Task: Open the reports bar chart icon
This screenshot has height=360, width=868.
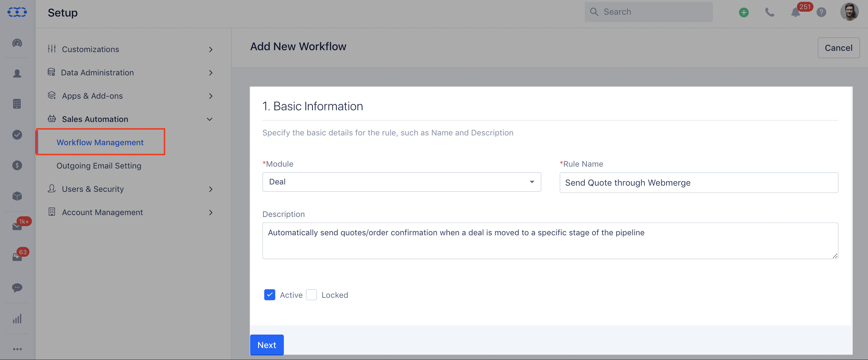Action: pyautogui.click(x=17, y=319)
